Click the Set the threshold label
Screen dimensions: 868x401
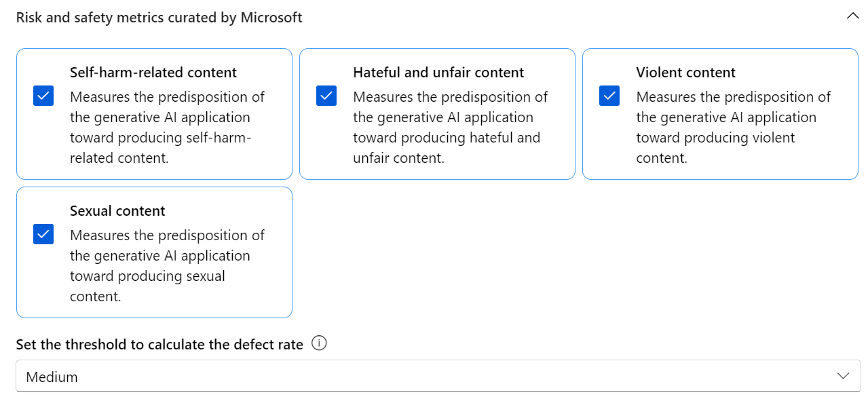point(159,345)
